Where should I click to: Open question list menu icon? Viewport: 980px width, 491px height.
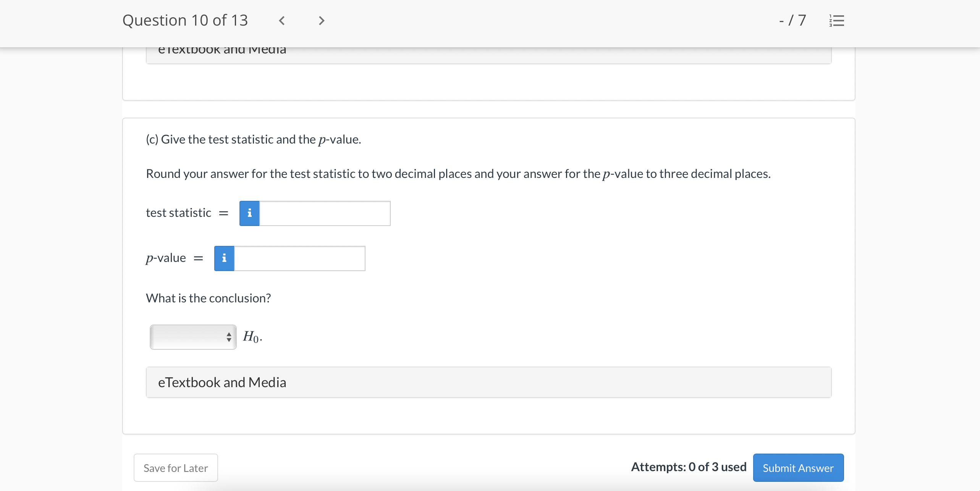tap(836, 21)
